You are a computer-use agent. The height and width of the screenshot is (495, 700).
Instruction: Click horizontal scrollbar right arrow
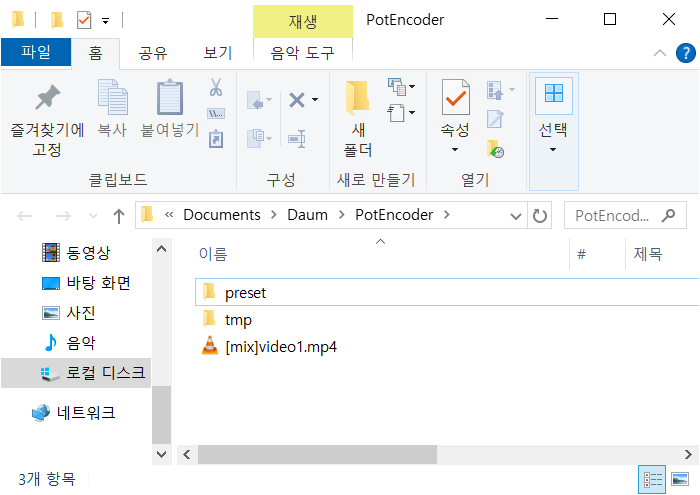coord(688,454)
